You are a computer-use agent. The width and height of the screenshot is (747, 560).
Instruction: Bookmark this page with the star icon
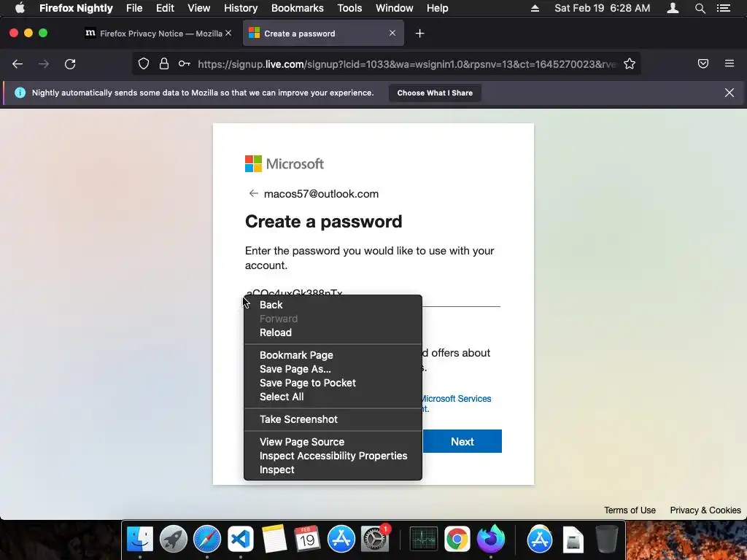(x=630, y=64)
